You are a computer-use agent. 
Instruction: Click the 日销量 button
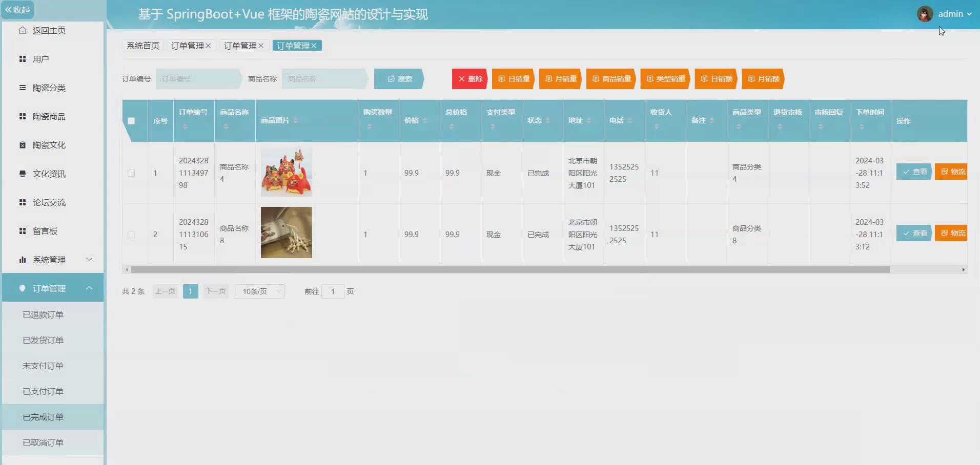[x=514, y=79]
